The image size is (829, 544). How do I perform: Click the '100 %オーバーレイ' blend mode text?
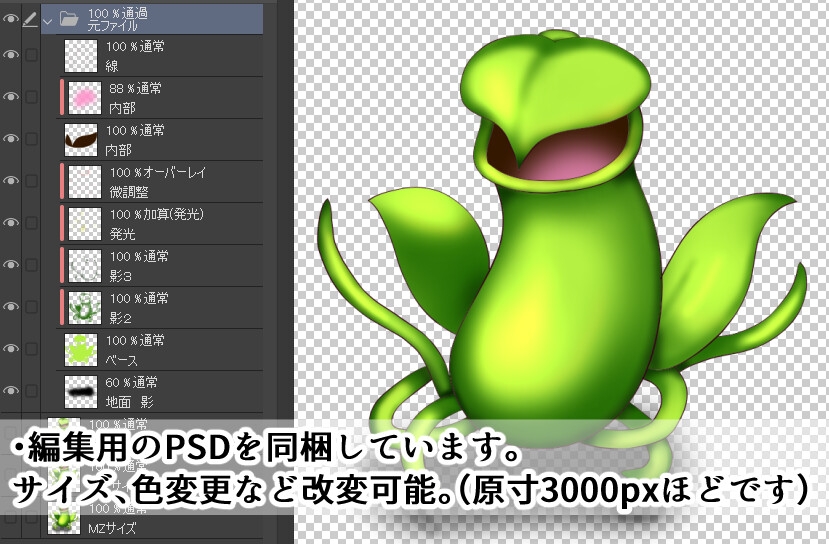tap(158, 172)
